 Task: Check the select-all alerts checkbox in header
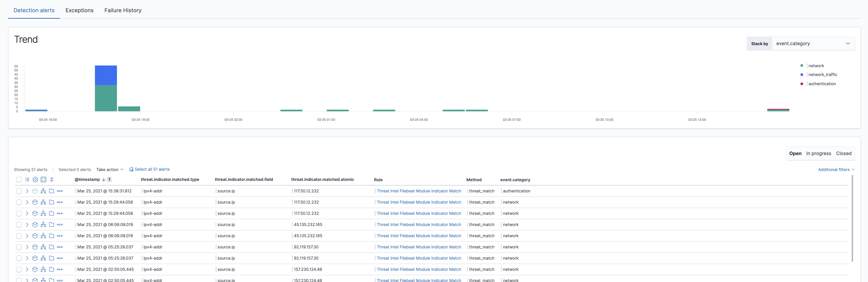coord(19,179)
